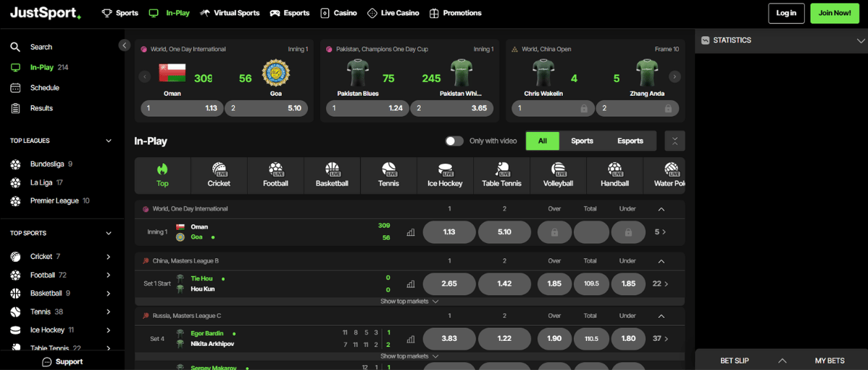
Task: Select the live Table Tennis category icon
Action: point(501,169)
